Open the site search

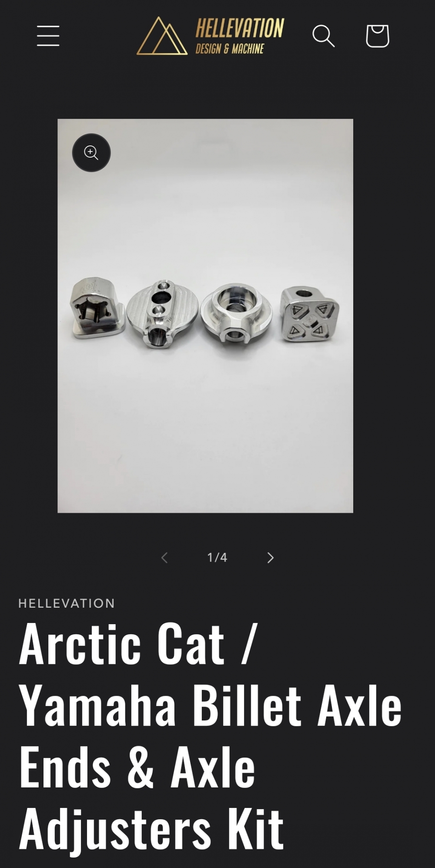pyautogui.click(x=323, y=36)
